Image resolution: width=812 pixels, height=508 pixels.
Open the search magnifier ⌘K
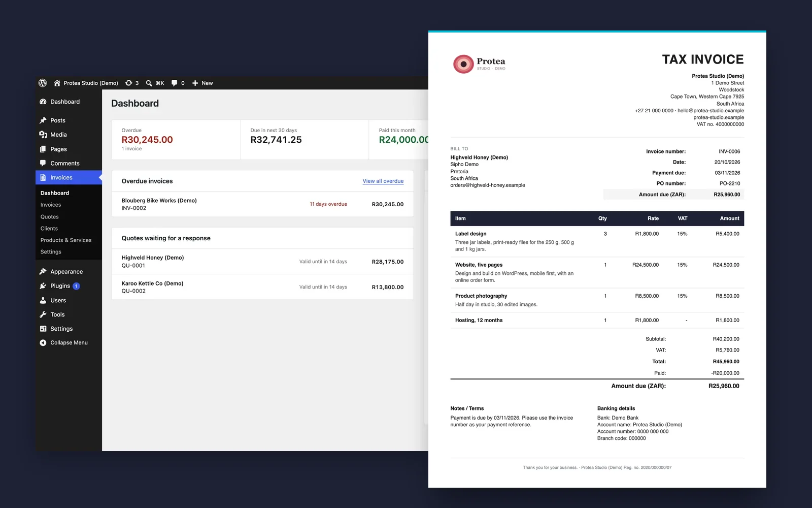coord(155,83)
